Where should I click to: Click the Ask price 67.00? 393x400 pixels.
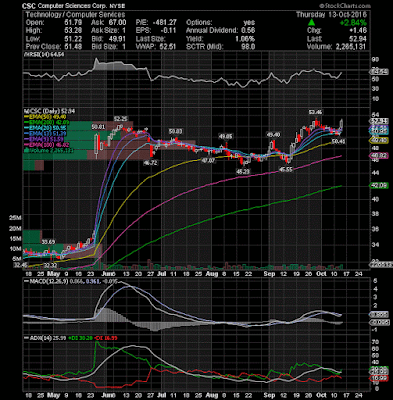(x=117, y=23)
